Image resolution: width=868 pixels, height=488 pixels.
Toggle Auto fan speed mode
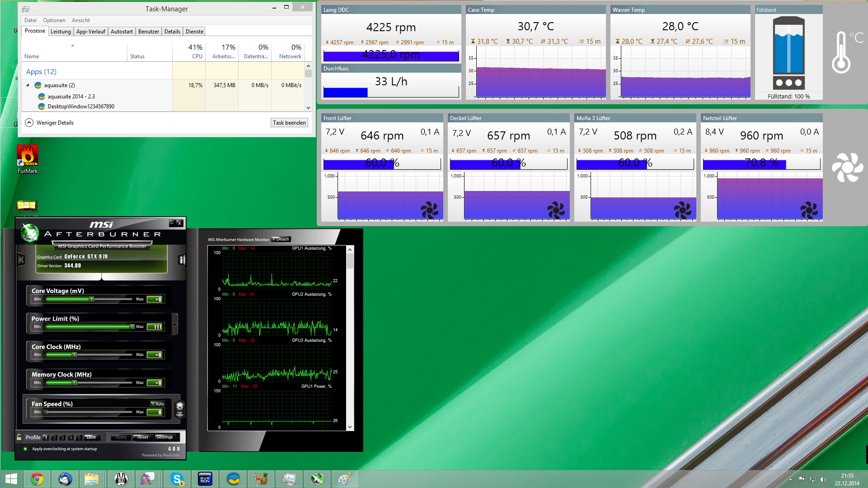(158, 404)
